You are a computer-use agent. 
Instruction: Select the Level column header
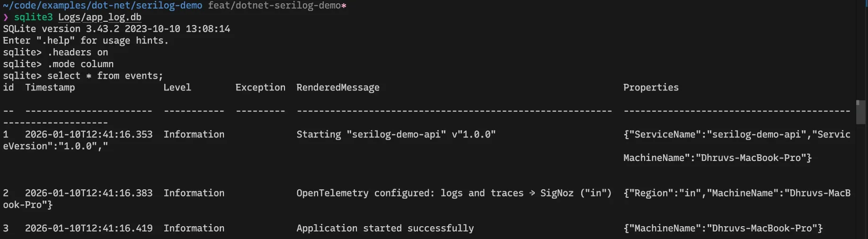coord(177,88)
